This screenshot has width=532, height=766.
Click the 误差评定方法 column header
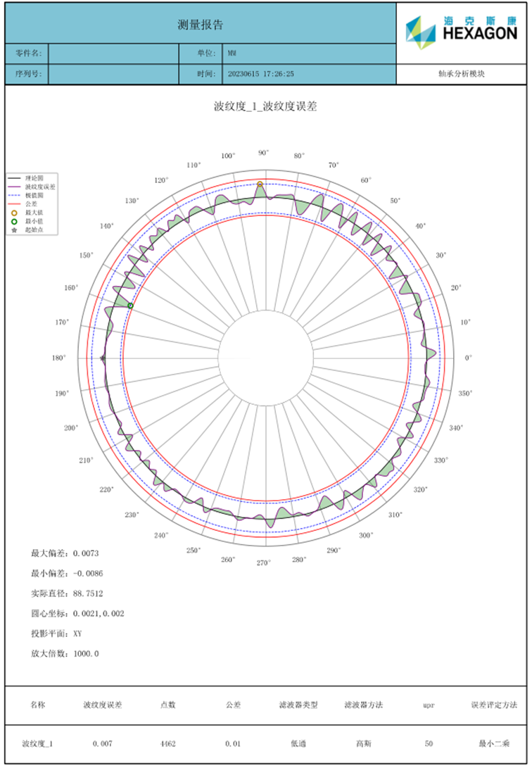(494, 705)
